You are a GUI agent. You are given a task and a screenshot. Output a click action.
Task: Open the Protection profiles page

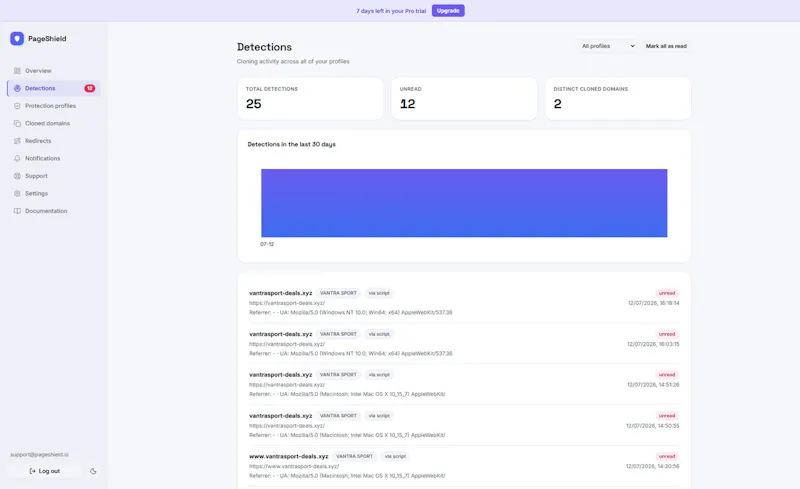pyautogui.click(x=54, y=106)
